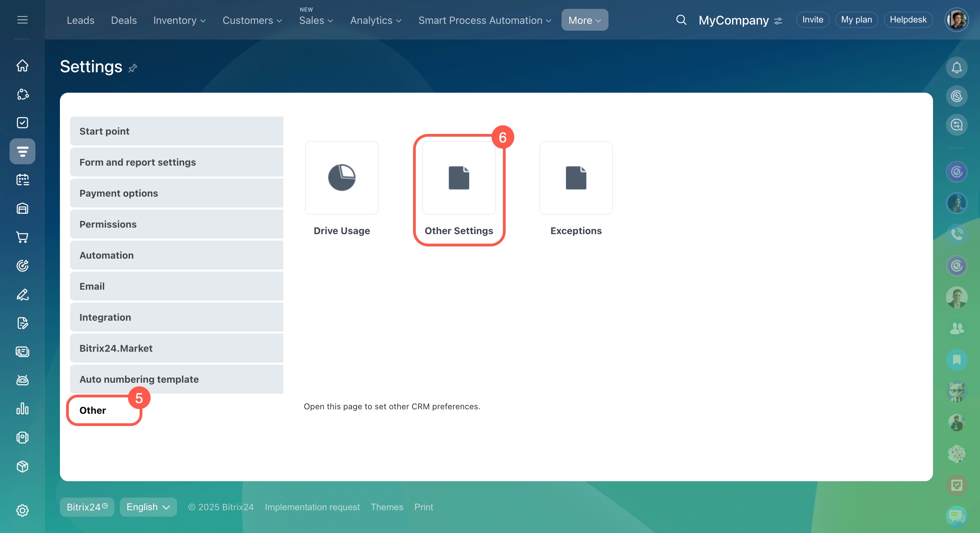Click the search magnifier icon

point(681,20)
